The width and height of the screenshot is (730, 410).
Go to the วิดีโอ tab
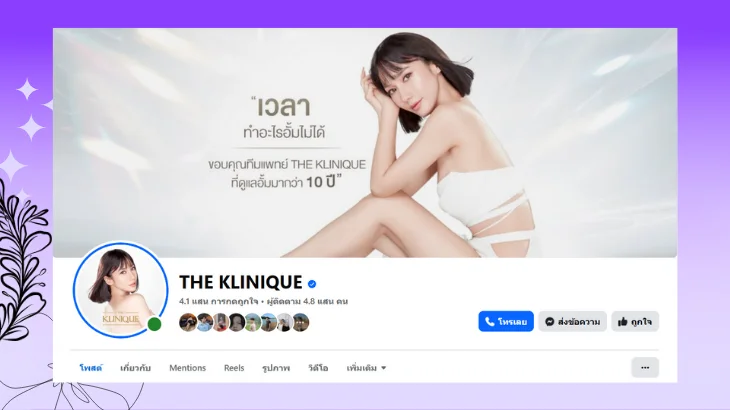(x=318, y=368)
